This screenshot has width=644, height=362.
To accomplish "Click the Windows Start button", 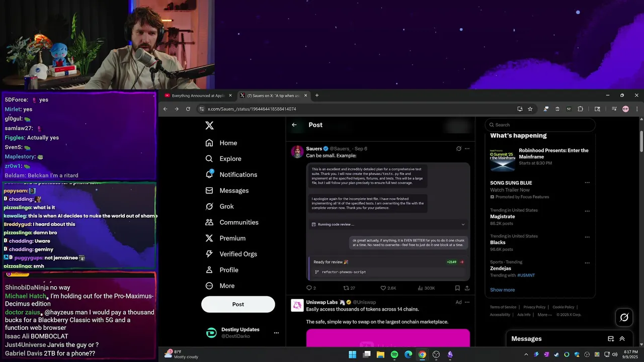I will [353, 354].
